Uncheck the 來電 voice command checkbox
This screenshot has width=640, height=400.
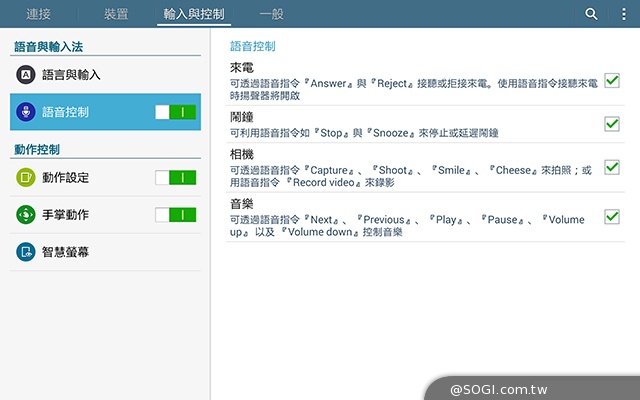[612, 80]
